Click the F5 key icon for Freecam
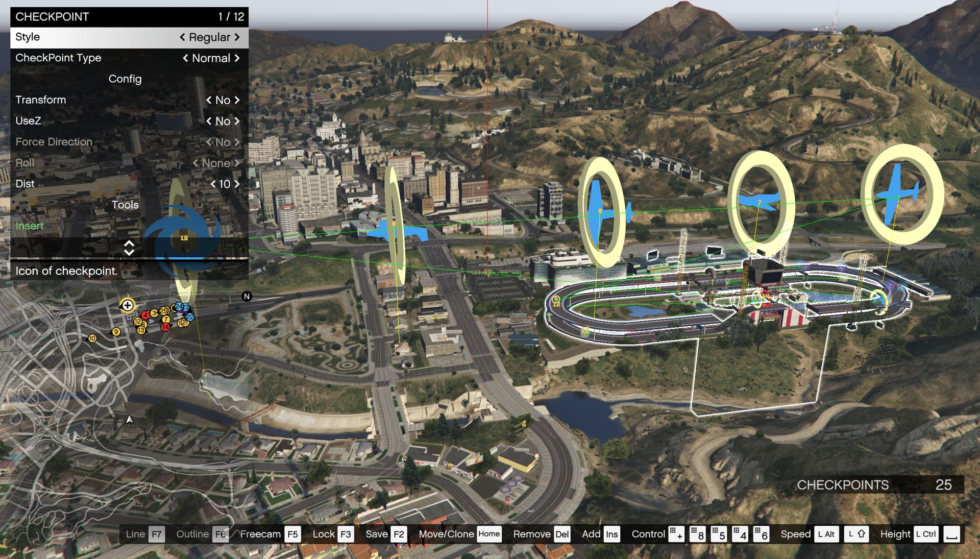The height and width of the screenshot is (559, 980). tap(292, 534)
